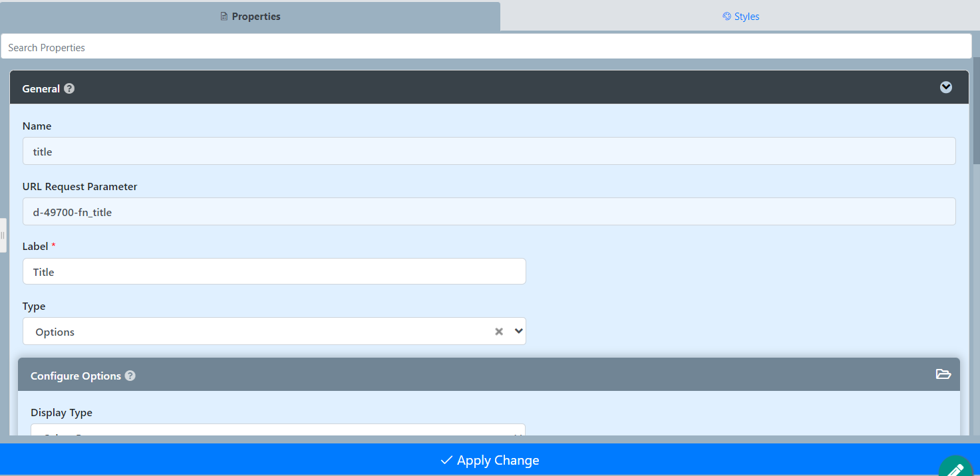This screenshot has width=980, height=476.
Task: Apply Change button at bottom
Action: pyautogui.click(x=490, y=460)
